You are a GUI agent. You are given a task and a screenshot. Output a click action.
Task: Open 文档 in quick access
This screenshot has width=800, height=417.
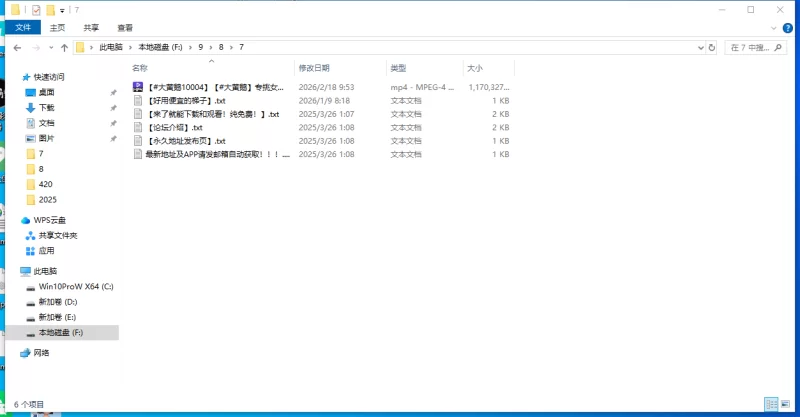coord(46,123)
